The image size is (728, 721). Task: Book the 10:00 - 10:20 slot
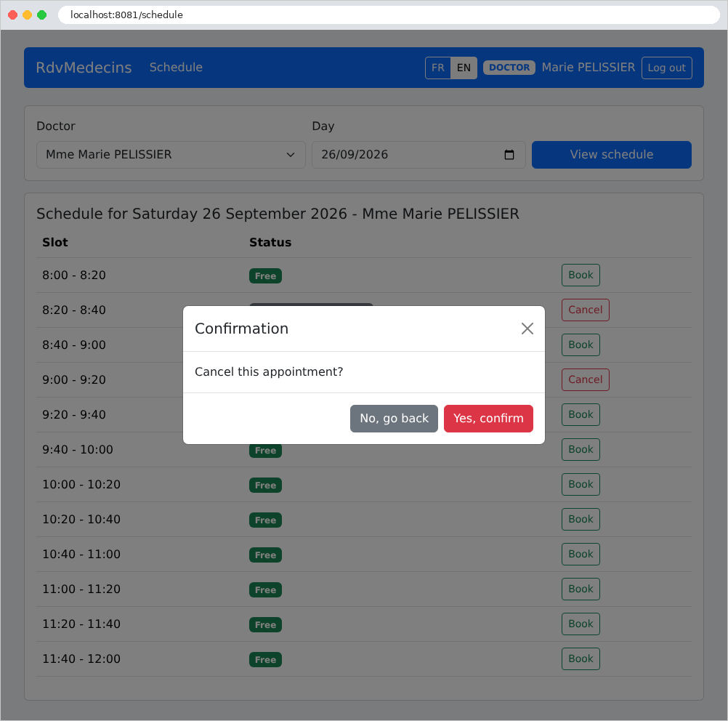(581, 484)
